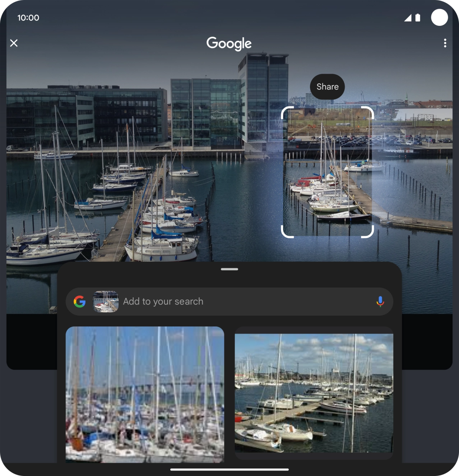Open the three-dot overflow menu
Viewport: 459px width, 476px height.
pos(444,43)
